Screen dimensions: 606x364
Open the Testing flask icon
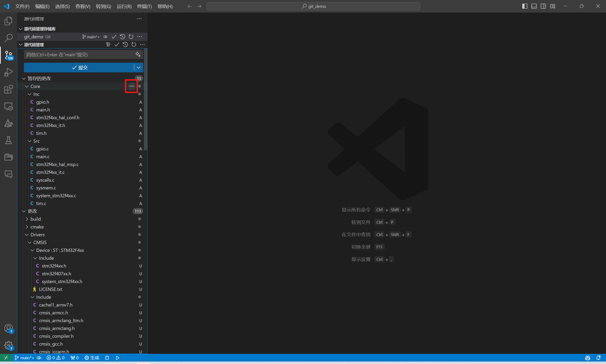click(x=8, y=140)
